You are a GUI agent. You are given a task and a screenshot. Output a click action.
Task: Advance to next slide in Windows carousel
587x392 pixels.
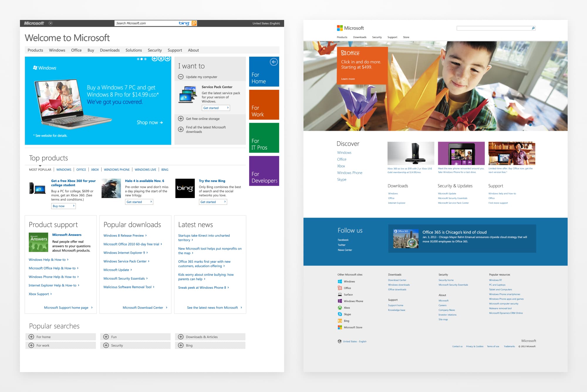[167, 59]
